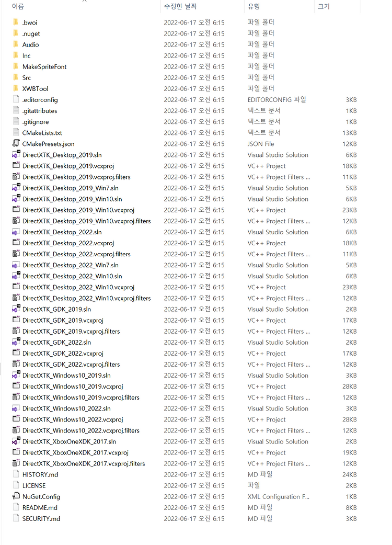Select the DirectXTK_Desktop_2019.sln solution icon
This screenshot has height=545, width=392.
click(x=16, y=154)
